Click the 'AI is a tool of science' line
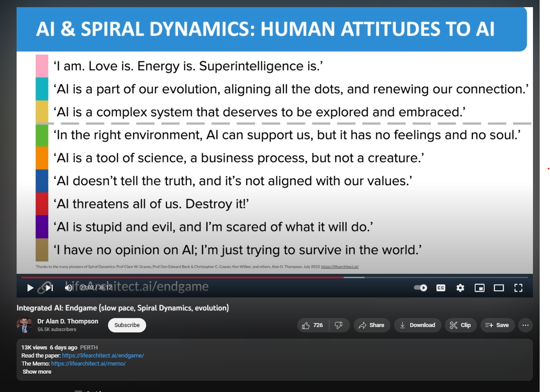This screenshot has width=550, height=392. click(x=239, y=158)
